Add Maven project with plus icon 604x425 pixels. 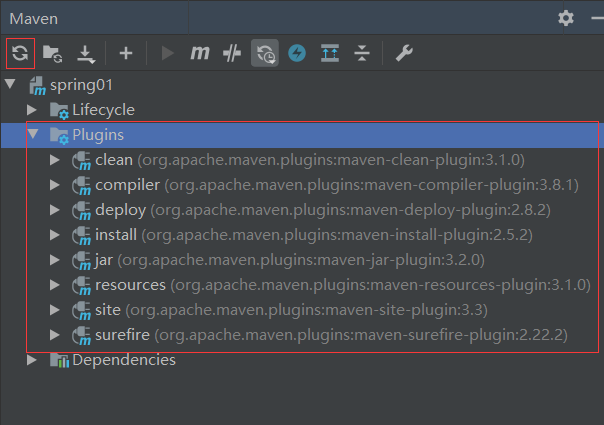coord(126,53)
